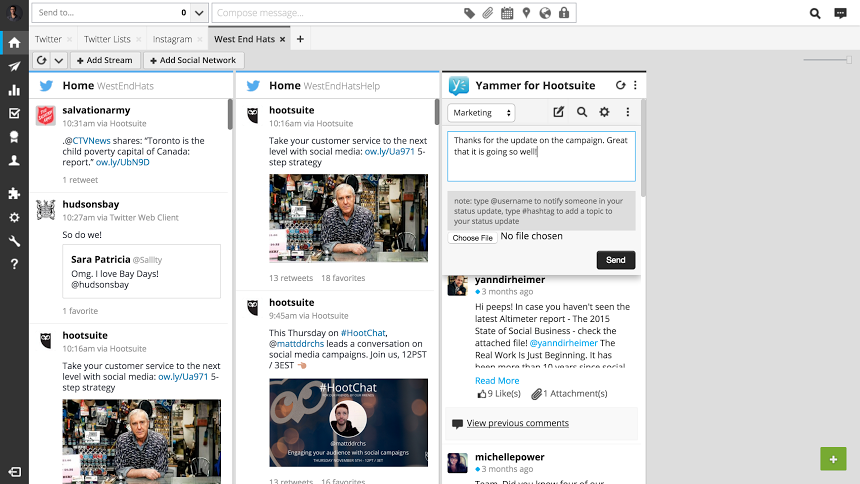This screenshot has height=484, width=860.
Task: Open the Tools wrench icon in sidebar
Action: [x=14, y=241]
